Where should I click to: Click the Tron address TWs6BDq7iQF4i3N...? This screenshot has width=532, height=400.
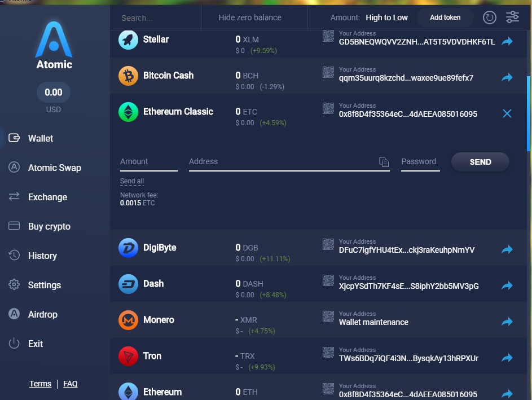point(408,359)
